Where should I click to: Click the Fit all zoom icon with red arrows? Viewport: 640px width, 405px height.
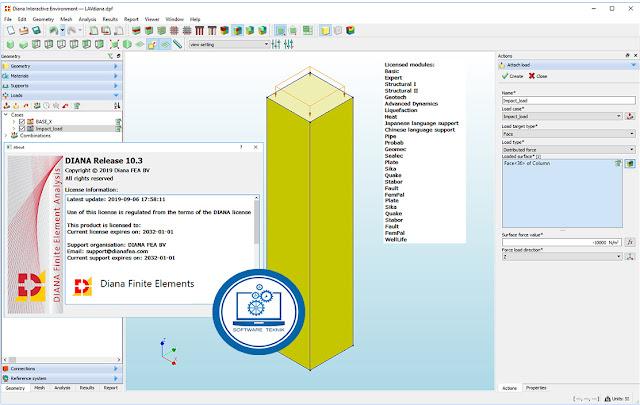tap(114, 44)
